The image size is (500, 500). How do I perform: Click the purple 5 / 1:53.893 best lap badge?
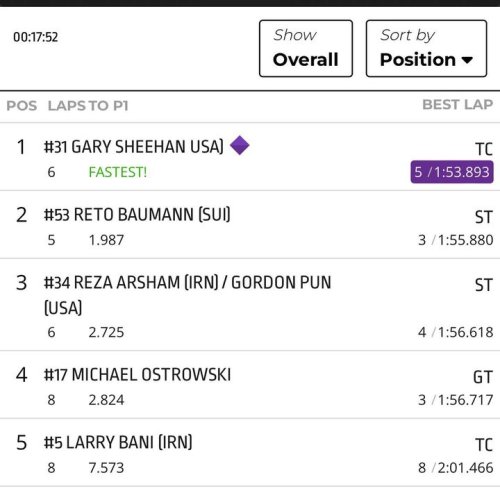click(452, 172)
